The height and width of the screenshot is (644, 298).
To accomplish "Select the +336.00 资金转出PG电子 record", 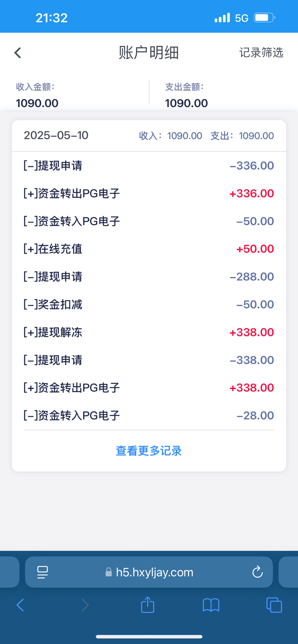I will point(149,193).
